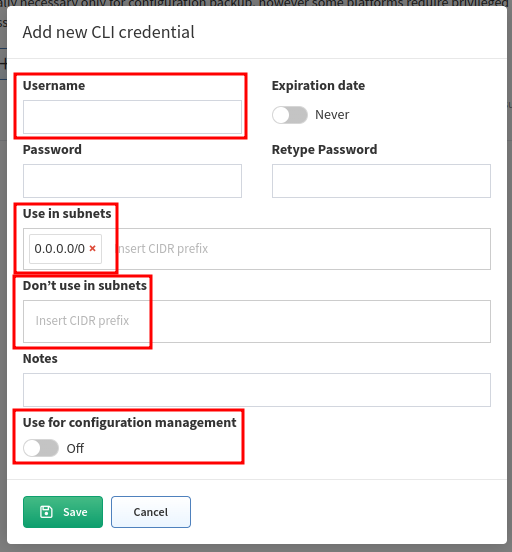Focus the Password input field
Viewport: 512px width, 552px height.
[x=132, y=181]
